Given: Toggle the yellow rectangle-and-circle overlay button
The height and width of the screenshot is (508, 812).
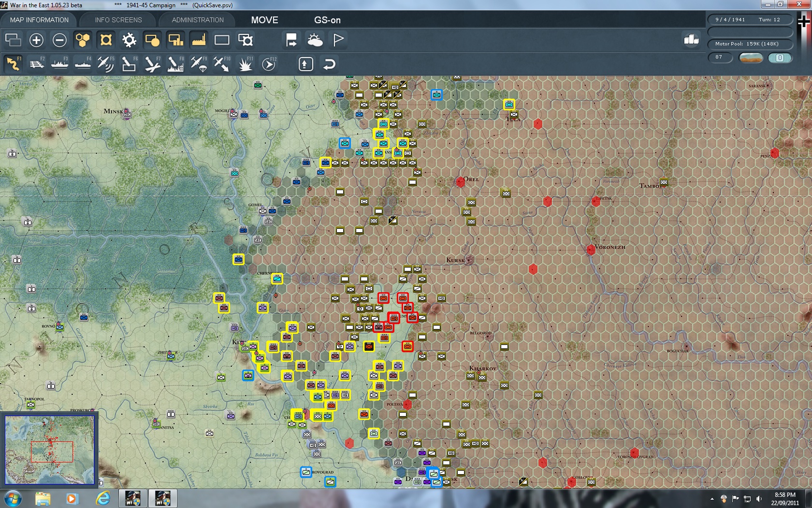Looking at the screenshot, I should pos(152,40).
